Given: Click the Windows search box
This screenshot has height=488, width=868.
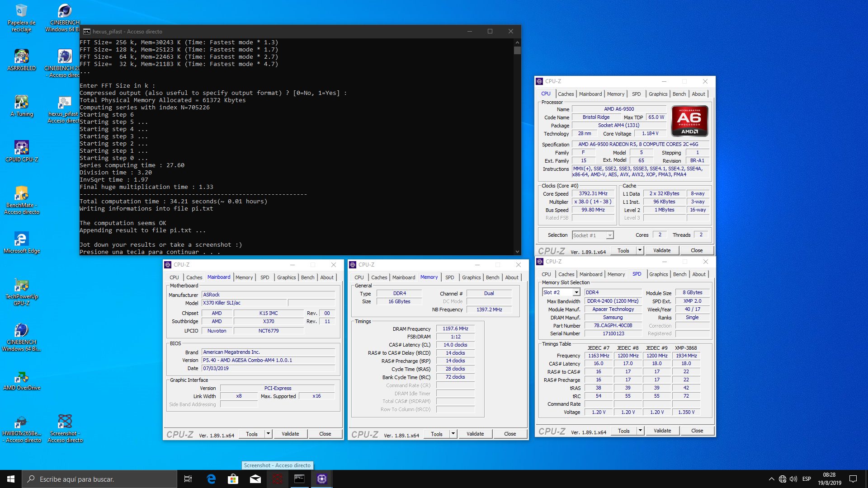Looking at the screenshot, I should tap(99, 479).
